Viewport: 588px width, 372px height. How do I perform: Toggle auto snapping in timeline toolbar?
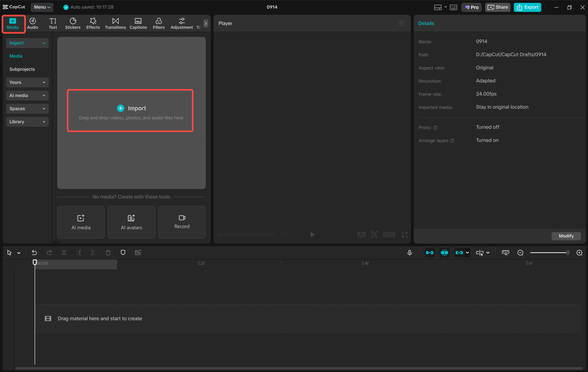coord(444,253)
